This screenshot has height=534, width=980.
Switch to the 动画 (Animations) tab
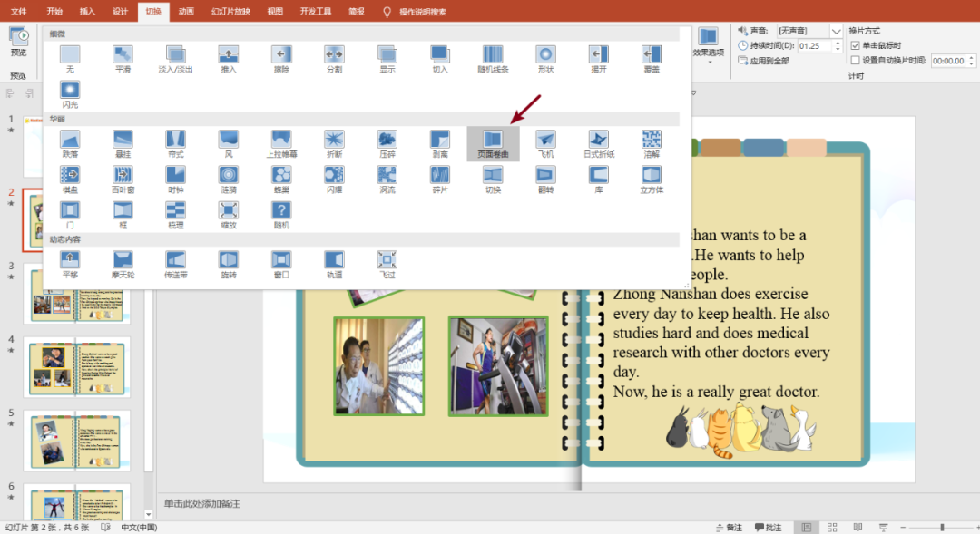[186, 11]
